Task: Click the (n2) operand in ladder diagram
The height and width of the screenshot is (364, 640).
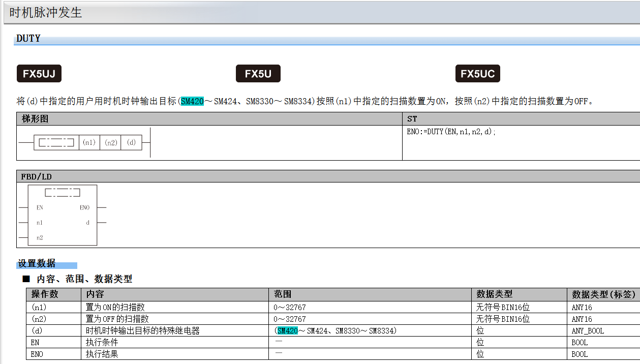Action: [x=111, y=142]
